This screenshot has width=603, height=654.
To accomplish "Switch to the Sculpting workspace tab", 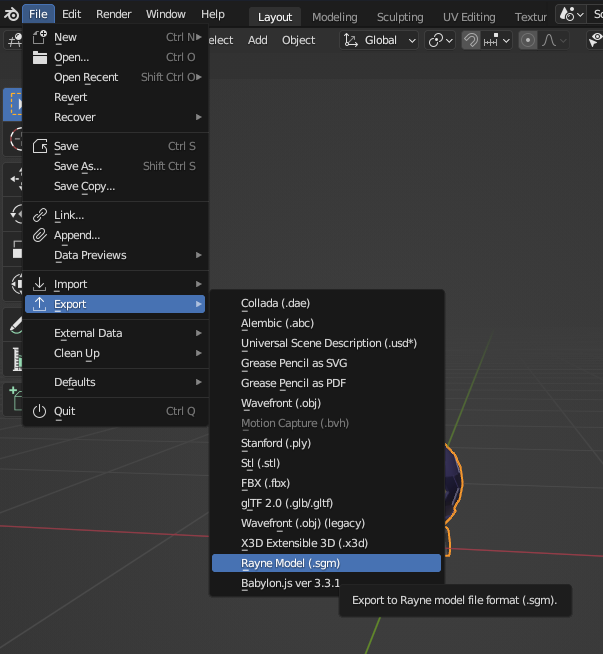I will (x=400, y=17).
